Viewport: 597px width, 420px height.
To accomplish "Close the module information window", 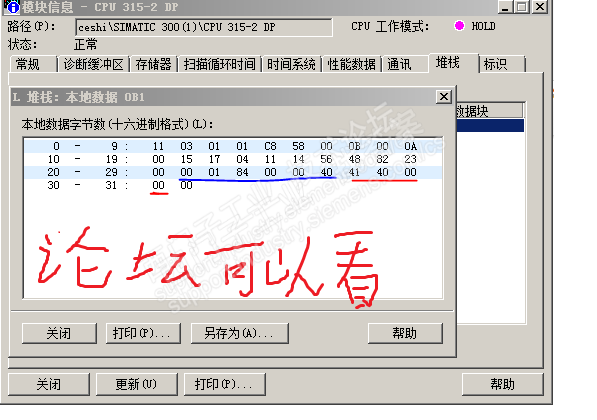I will [x=540, y=7].
